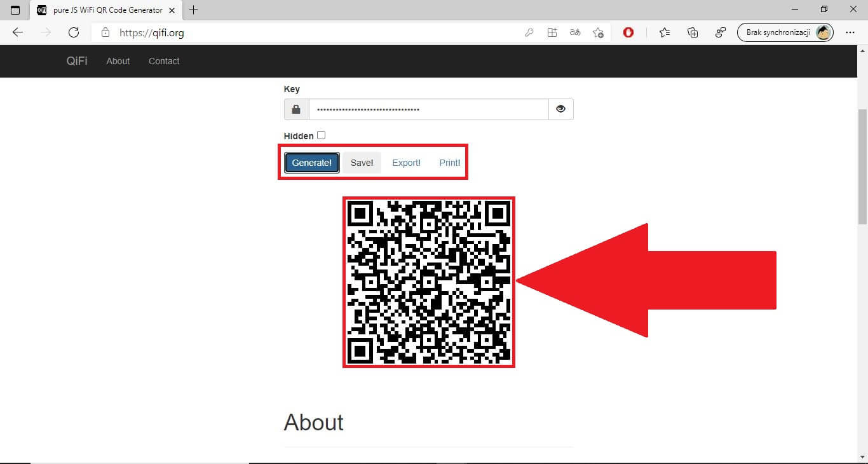Click the Save! button
The image size is (868, 464).
[x=362, y=163]
